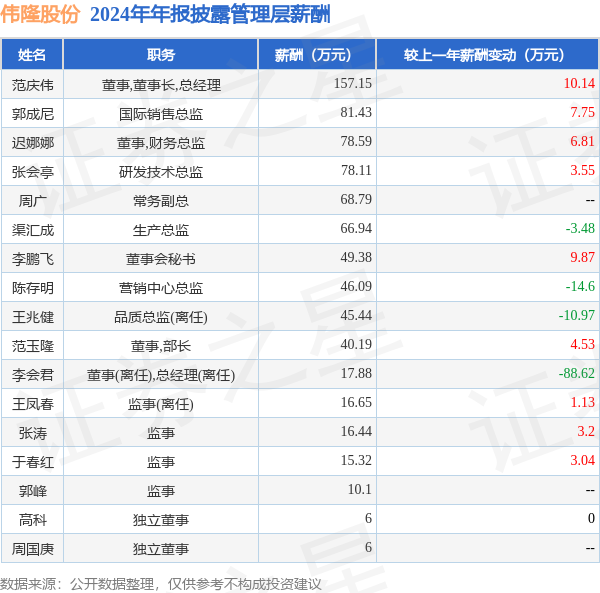Click the salary value 81.43
Viewport: 600px width, 593px height.
(x=356, y=112)
